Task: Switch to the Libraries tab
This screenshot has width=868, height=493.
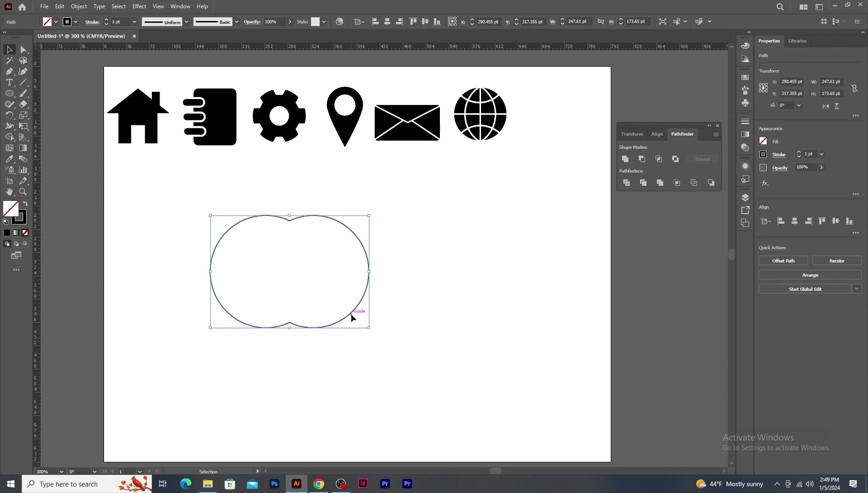Action: [x=797, y=41]
